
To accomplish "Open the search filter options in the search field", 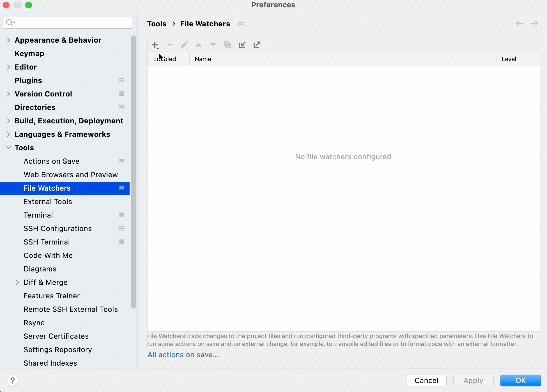I will coord(11,22).
